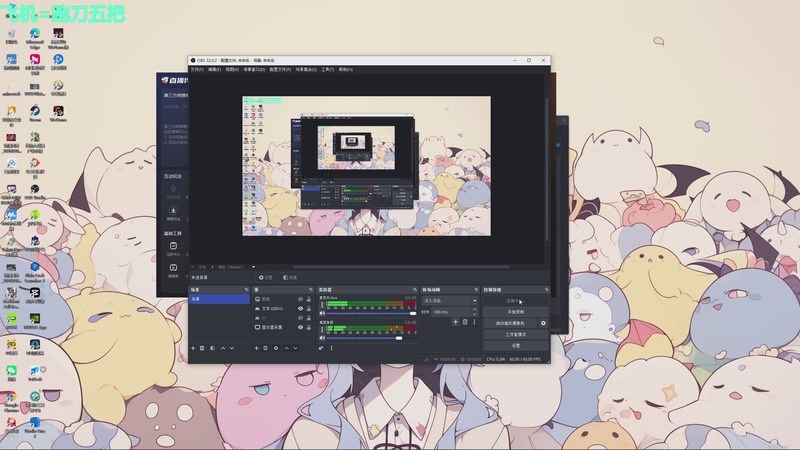Screen dimensions: 800x450
Task: Move source down arrow in Sources panel
Action: pyautogui.click(x=295, y=348)
